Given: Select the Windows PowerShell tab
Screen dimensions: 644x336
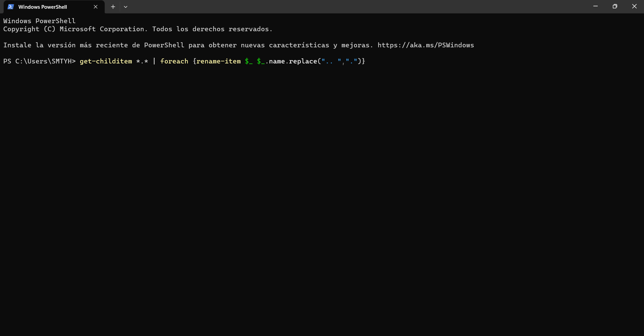Looking at the screenshot, I should pyautogui.click(x=43, y=7).
